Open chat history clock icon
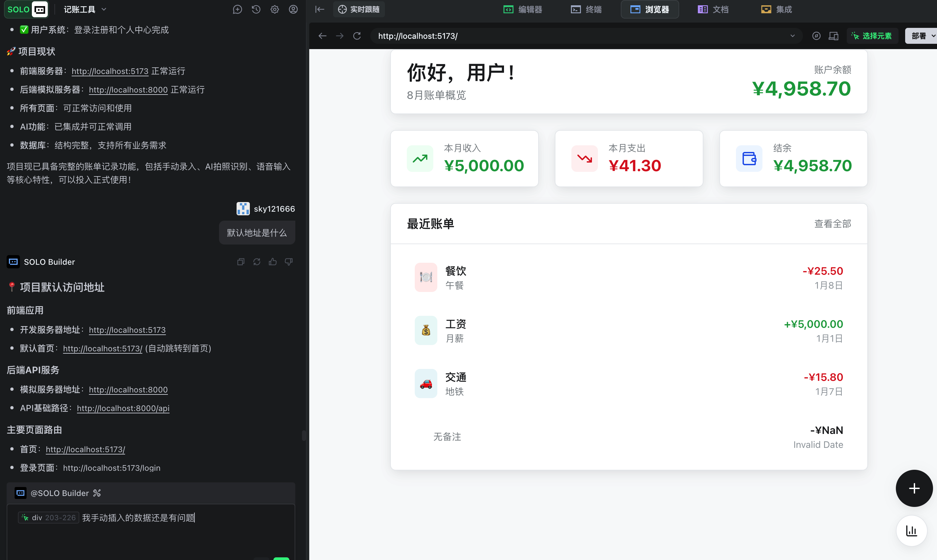 click(256, 9)
